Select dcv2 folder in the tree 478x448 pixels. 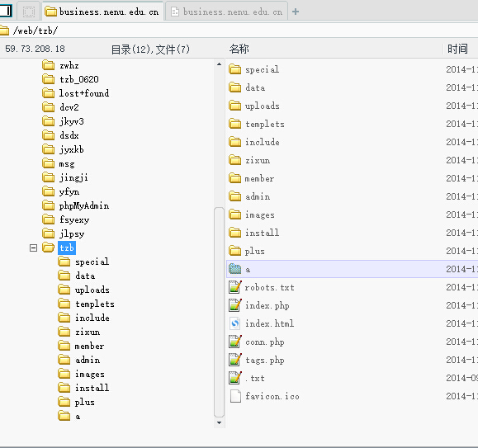coord(69,107)
